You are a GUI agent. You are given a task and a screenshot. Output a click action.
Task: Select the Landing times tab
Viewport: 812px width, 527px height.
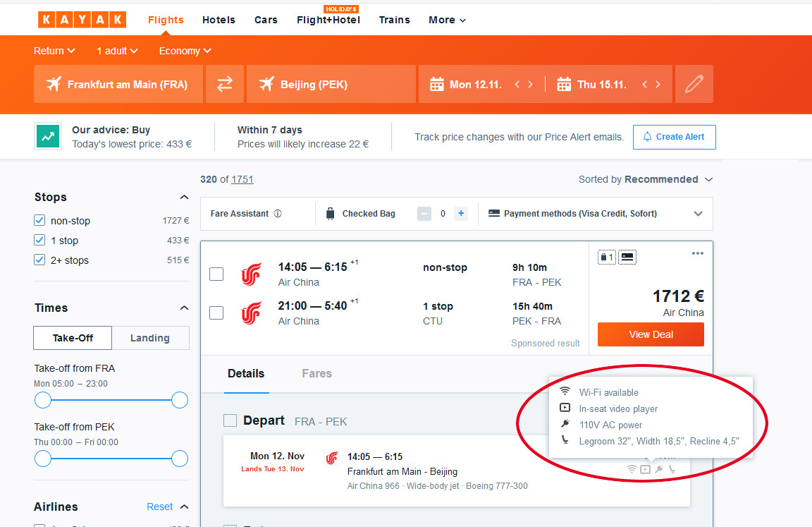[150, 338]
